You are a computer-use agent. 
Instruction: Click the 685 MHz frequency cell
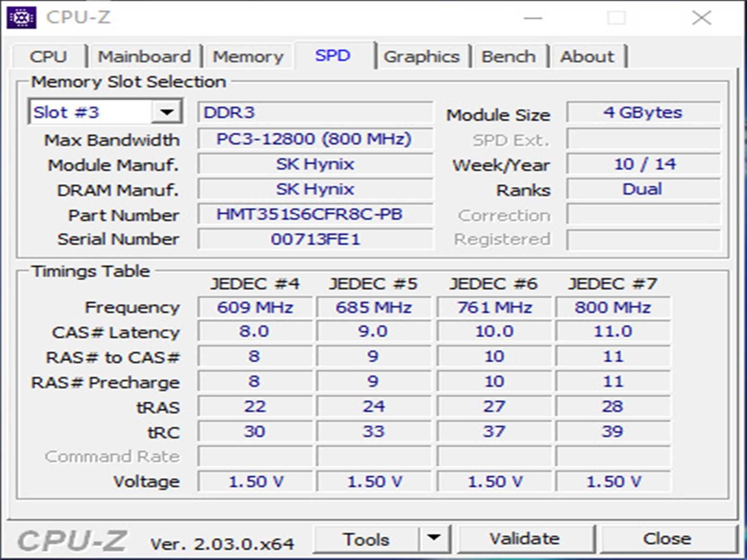pos(374,307)
